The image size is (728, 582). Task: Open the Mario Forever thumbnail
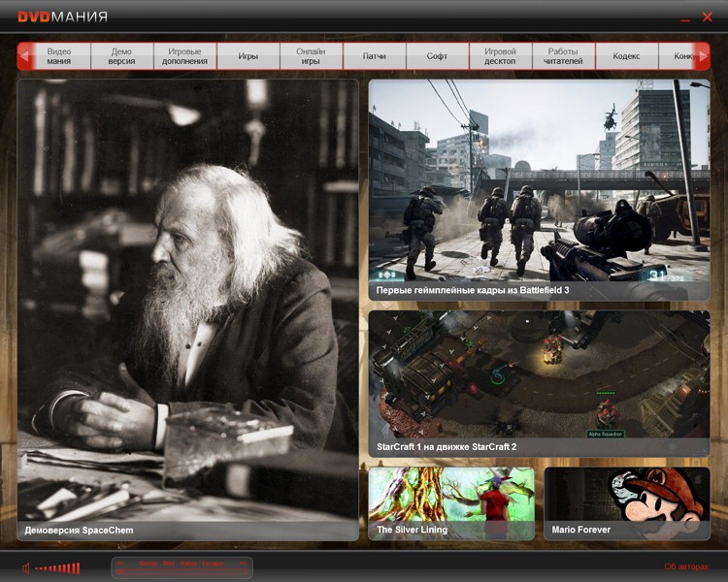[x=626, y=502]
